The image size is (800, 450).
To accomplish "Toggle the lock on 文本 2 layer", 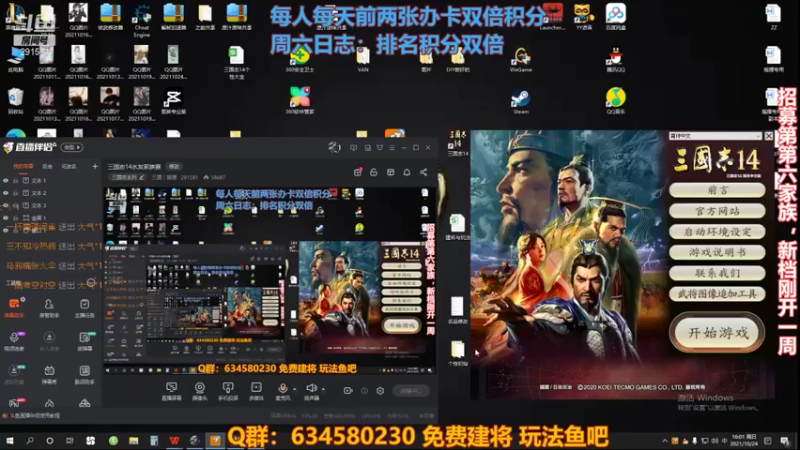I will pyautogui.click(x=16, y=193).
